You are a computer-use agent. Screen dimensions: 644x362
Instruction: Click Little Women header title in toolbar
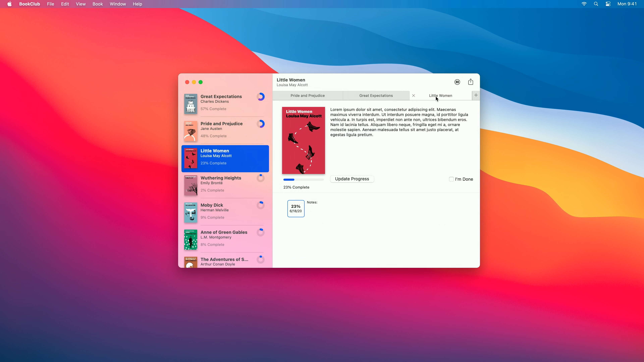pos(291,80)
